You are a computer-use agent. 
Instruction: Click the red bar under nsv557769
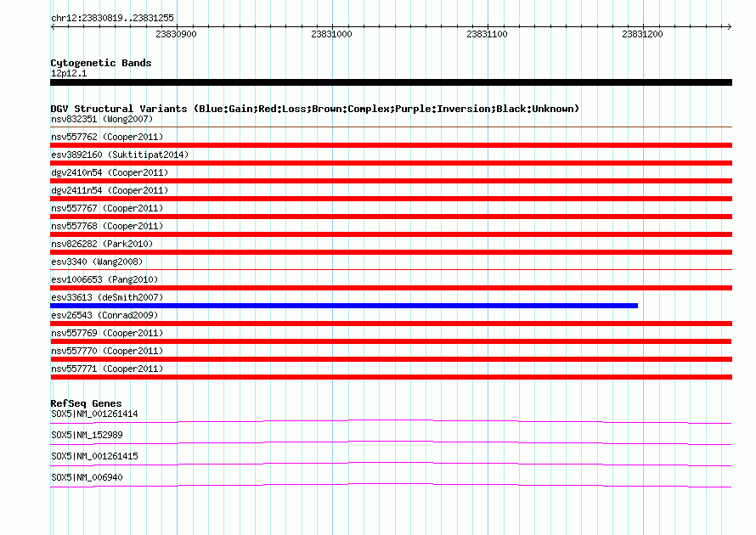click(391, 341)
